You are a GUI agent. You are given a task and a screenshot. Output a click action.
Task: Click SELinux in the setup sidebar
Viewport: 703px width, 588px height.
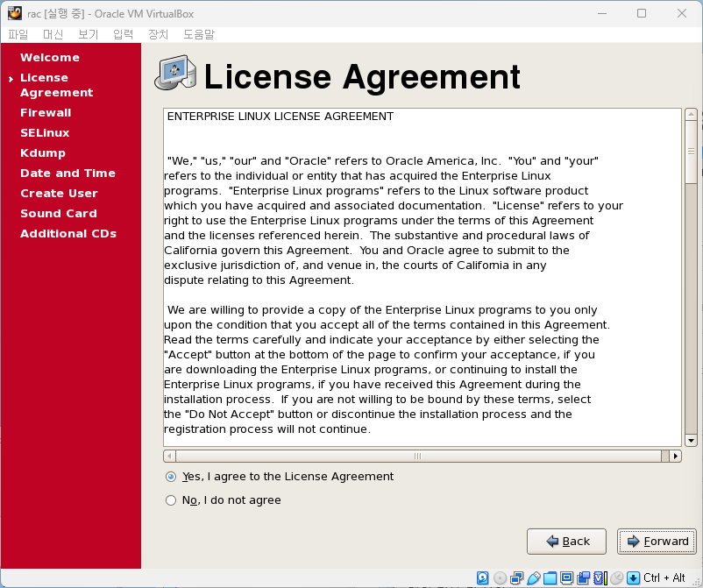[x=45, y=132]
